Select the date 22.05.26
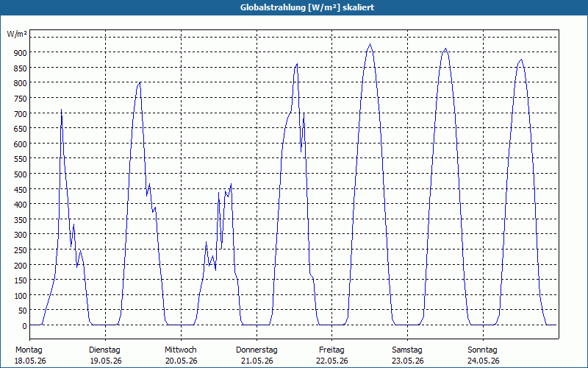This screenshot has width=588, height=368. [332, 361]
